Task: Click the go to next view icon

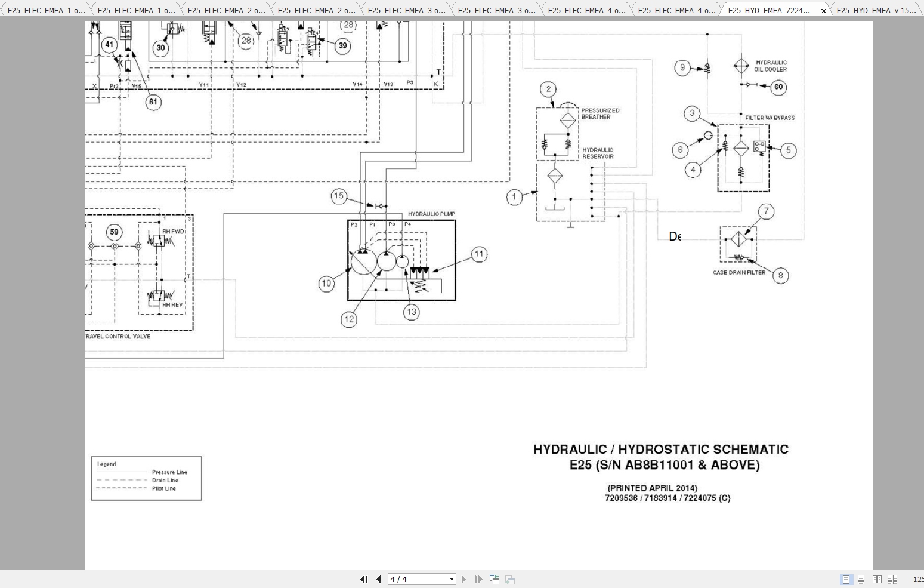Action: point(509,579)
